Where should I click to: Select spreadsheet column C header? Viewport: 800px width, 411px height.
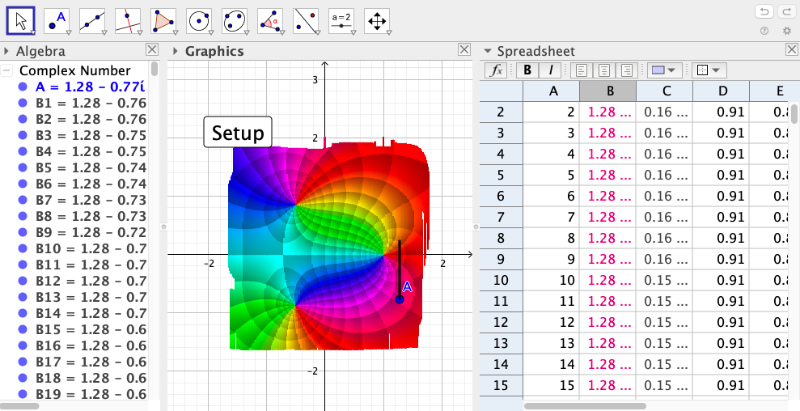pyautogui.click(x=665, y=91)
